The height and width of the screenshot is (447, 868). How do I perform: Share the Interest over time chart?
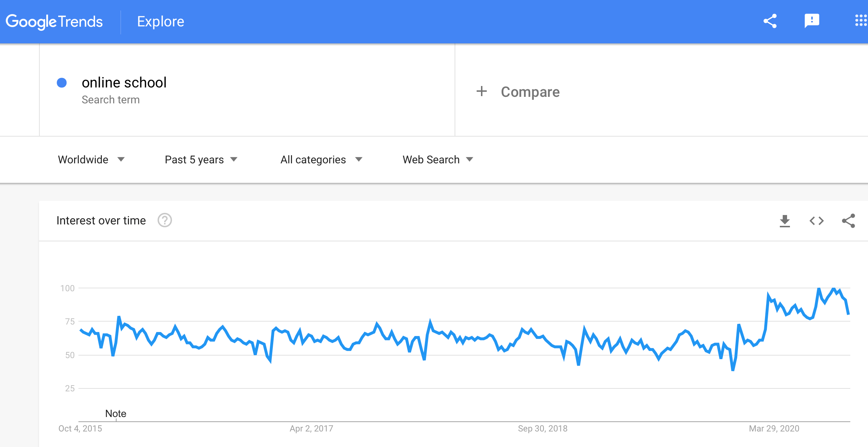click(848, 221)
